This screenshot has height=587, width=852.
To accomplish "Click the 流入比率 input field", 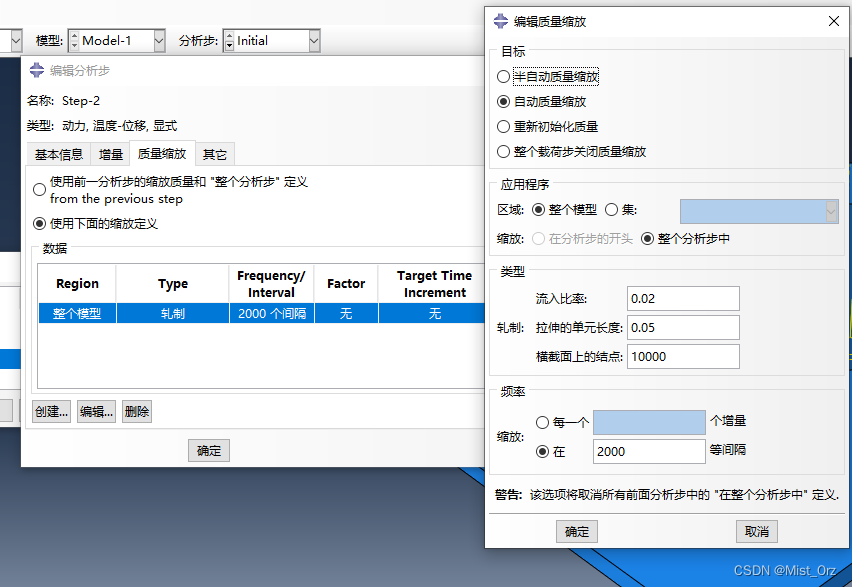I will [x=683, y=298].
